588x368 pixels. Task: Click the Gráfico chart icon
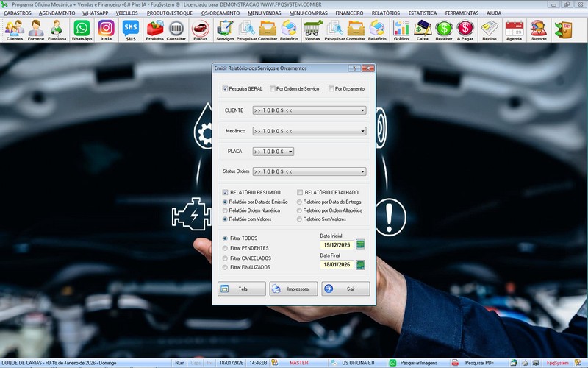[x=401, y=29]
